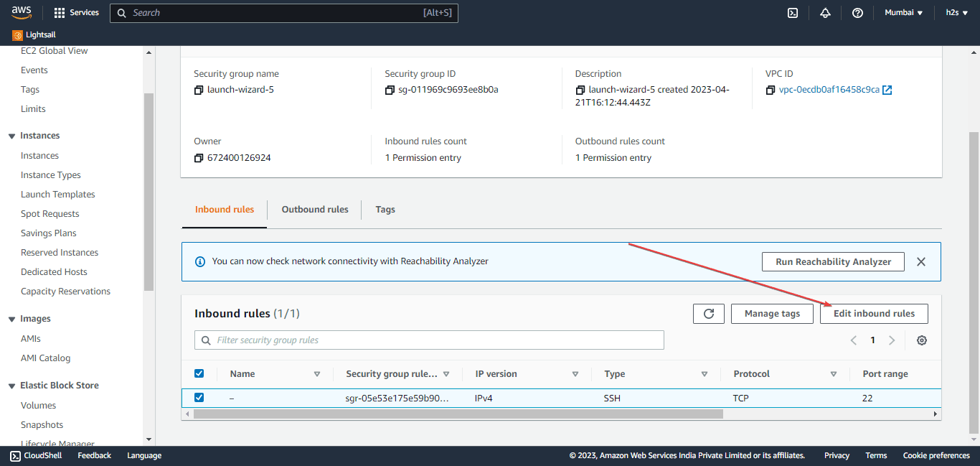Copy the description text icon
The width and height of the screenshot is (980, 466).
pyautogui.click(x=580, y=90)
